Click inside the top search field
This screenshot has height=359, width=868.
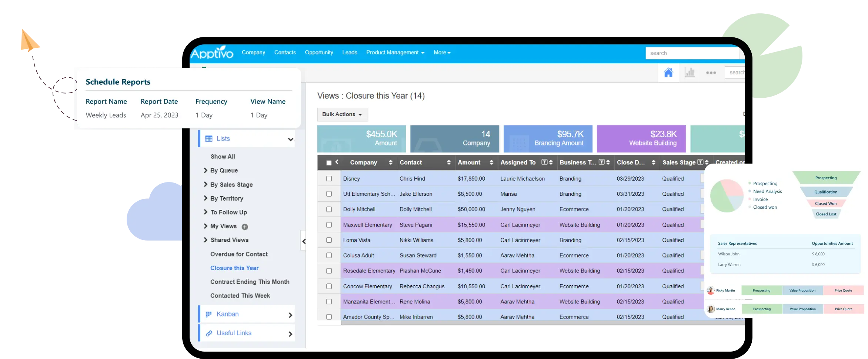pyautogui.click(x=693, y=53)
